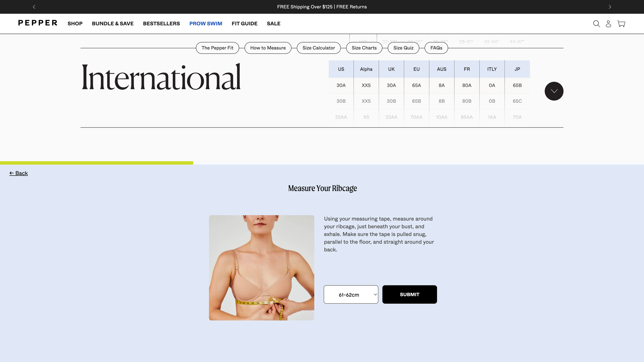The height and width of the screenshot is (362, 644).
Task: Click the ribcage measuring photo
Action: click(261, 268)
